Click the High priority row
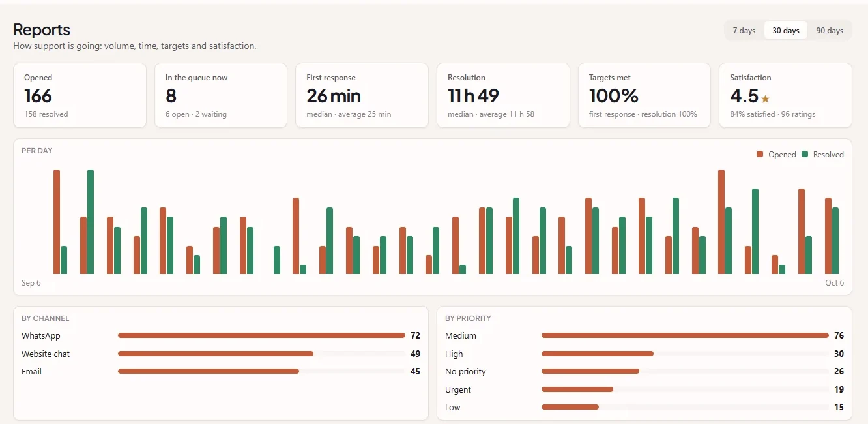 point(644,354)
